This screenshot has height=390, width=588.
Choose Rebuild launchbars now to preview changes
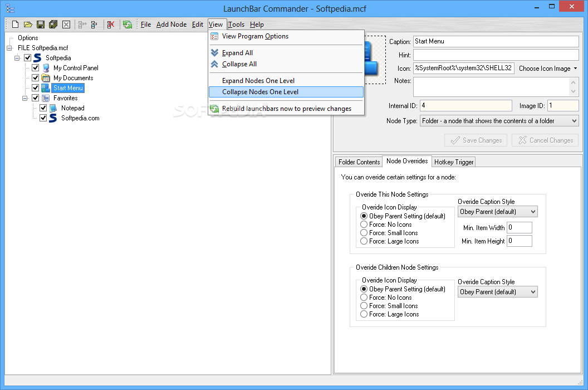point(286,109)
